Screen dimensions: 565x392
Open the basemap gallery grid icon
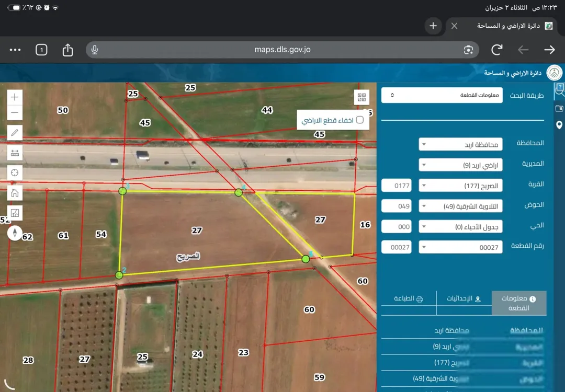click(x=361, y=97)
